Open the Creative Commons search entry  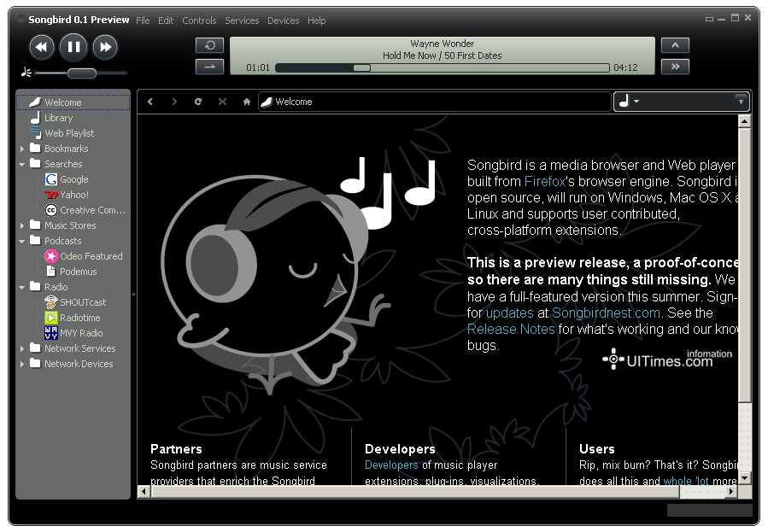click(x=85, y=210)
